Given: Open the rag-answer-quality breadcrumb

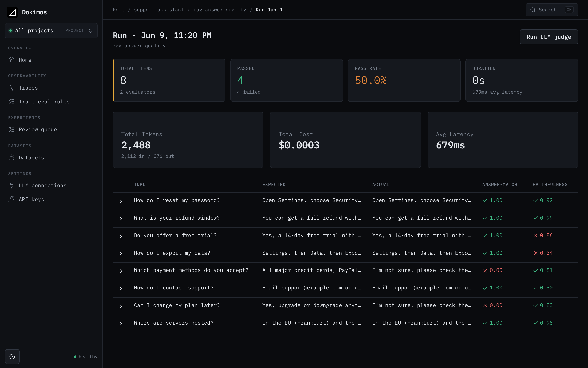Looking at the screenshot, I should tap(220, 10).
